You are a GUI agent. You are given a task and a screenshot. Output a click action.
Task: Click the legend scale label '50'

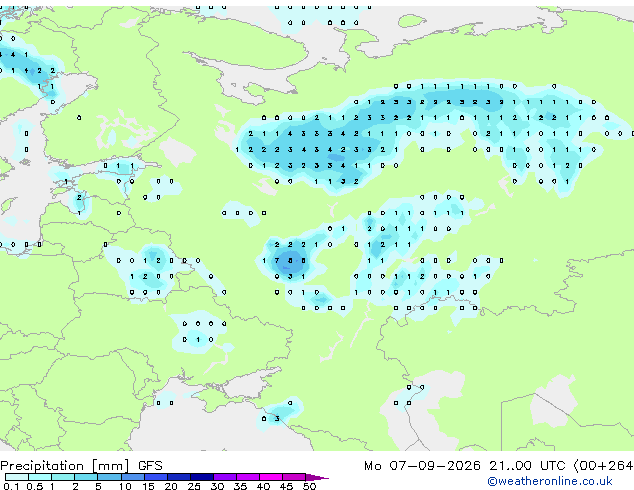(x=309, y=486)
